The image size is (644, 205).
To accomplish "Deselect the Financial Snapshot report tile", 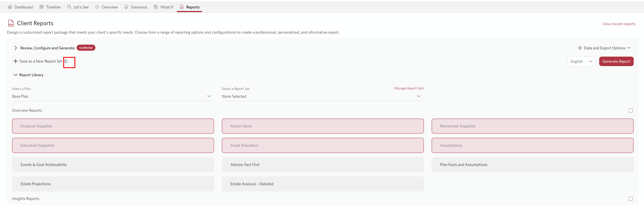I will click(113, 126).
